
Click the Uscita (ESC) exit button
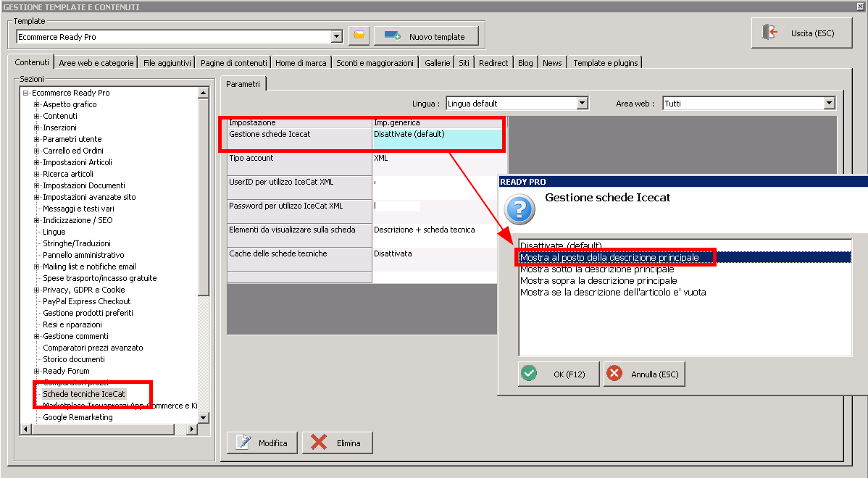[x=801, y=33]
